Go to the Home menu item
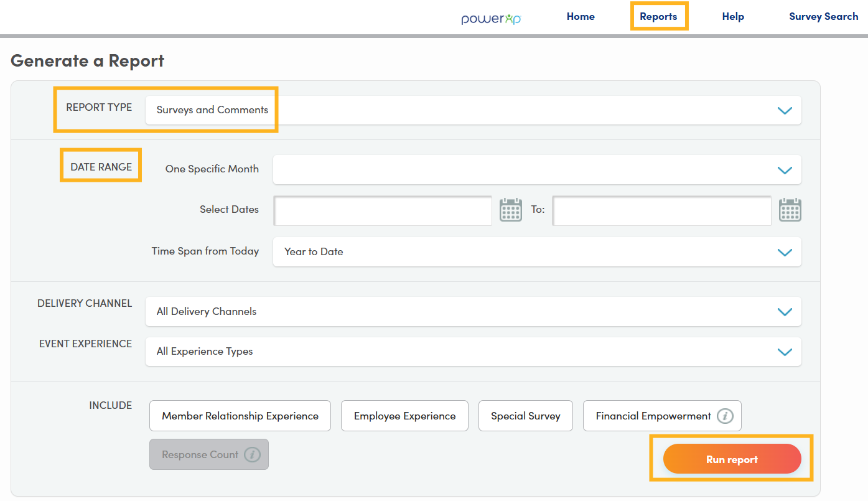 (581, 17)
